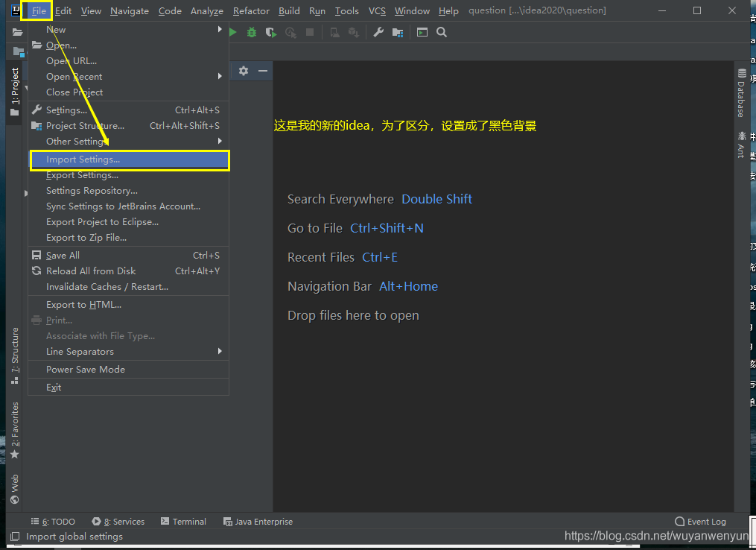Open the Refactor menu
The width and height of the screenshot is (756, 550).
[x=251, y=10]
